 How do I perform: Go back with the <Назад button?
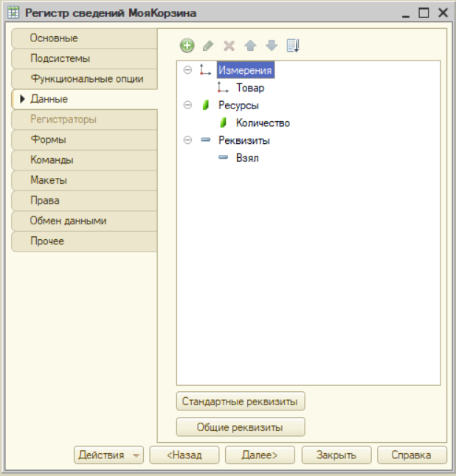click(x=184, y=455)
